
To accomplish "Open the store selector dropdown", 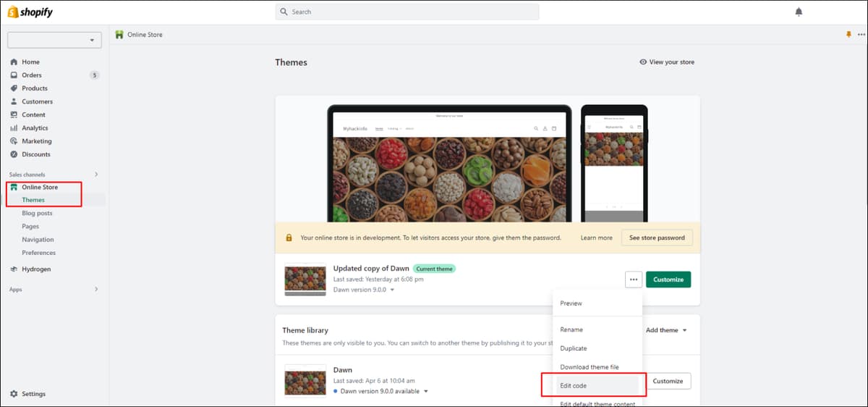I will click(x=54, y=41).
